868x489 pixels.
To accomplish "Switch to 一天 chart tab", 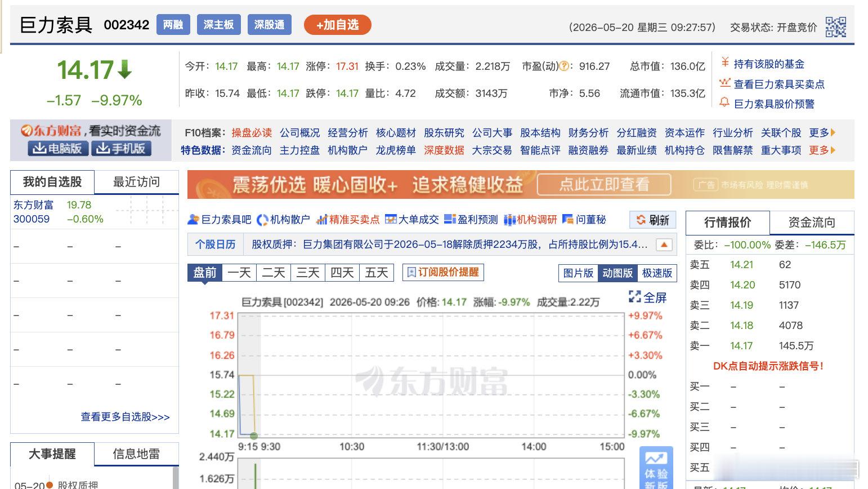I will [x=239, y=273].
